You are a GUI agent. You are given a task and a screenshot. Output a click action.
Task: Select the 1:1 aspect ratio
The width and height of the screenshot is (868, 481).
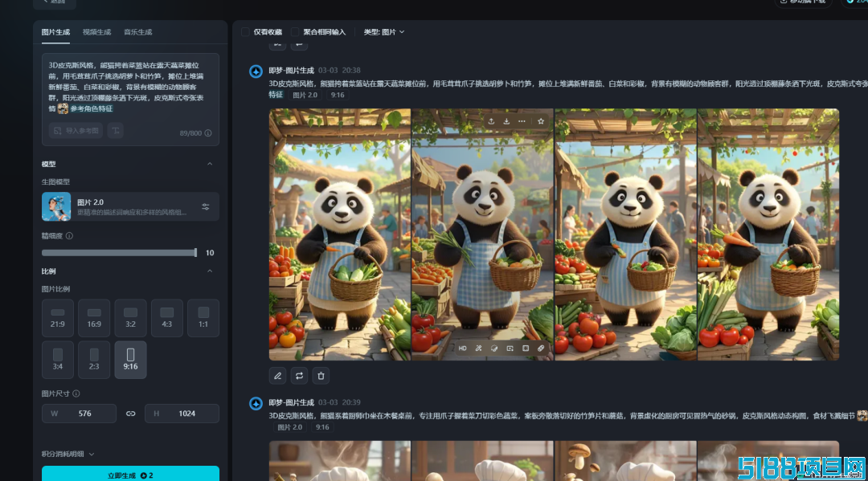click(x=203, y=318)
